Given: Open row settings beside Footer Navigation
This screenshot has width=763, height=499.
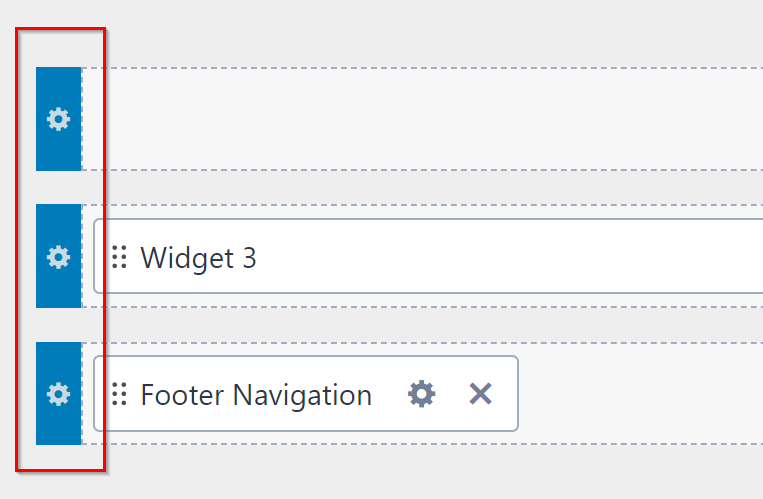Looking at the screenshot, I should pos(59,394).
